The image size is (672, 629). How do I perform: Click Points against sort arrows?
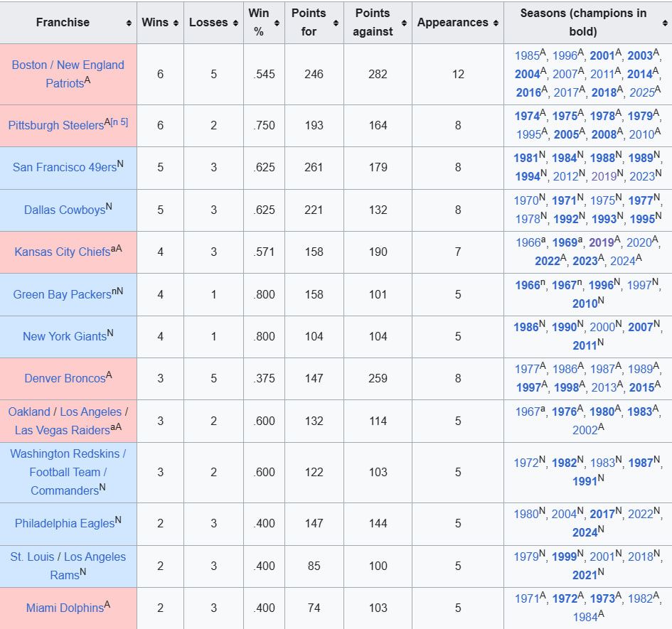[x=403, y=23]
